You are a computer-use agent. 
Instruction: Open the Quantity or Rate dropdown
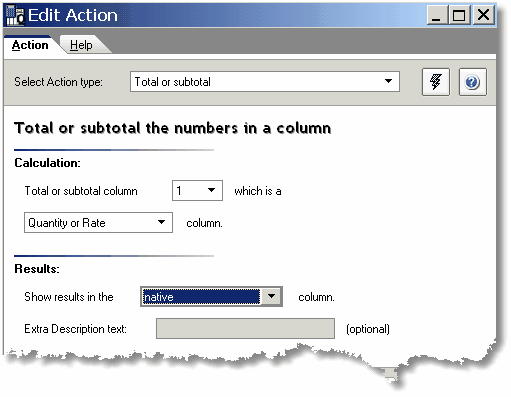point(98,222)
